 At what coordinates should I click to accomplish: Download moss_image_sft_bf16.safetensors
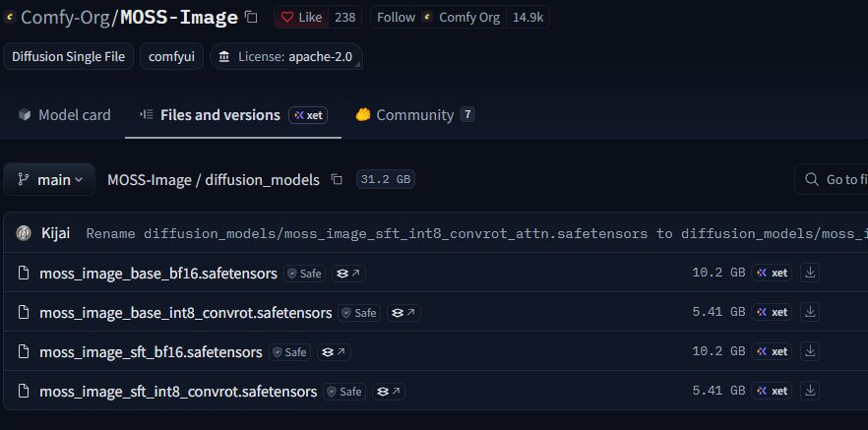pos(810,351)
